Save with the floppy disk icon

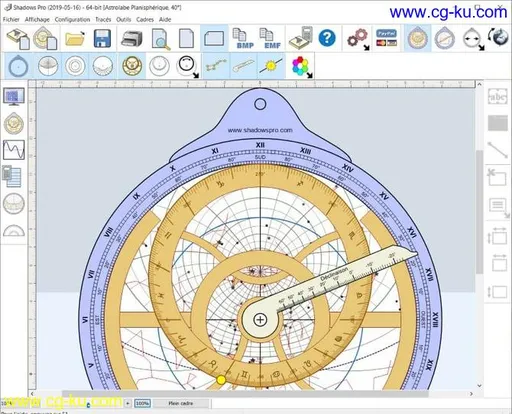[x=102, y=39]
